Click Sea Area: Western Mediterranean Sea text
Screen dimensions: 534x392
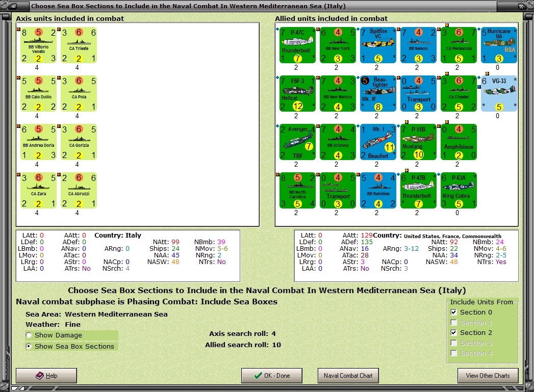tap(96, 314)
